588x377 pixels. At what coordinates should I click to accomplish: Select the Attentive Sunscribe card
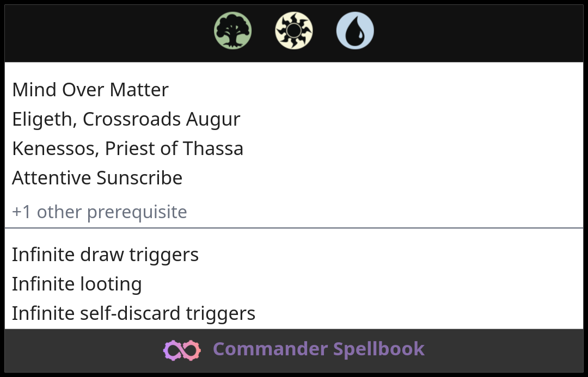click(x=97, y=178)
